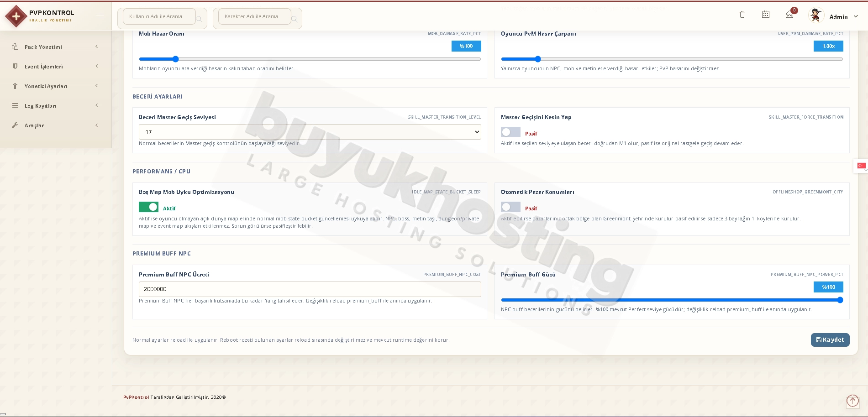Viewport: 868px width, 417px height.
Task: Open the calendar icon in the header
Action: point(766,15)
